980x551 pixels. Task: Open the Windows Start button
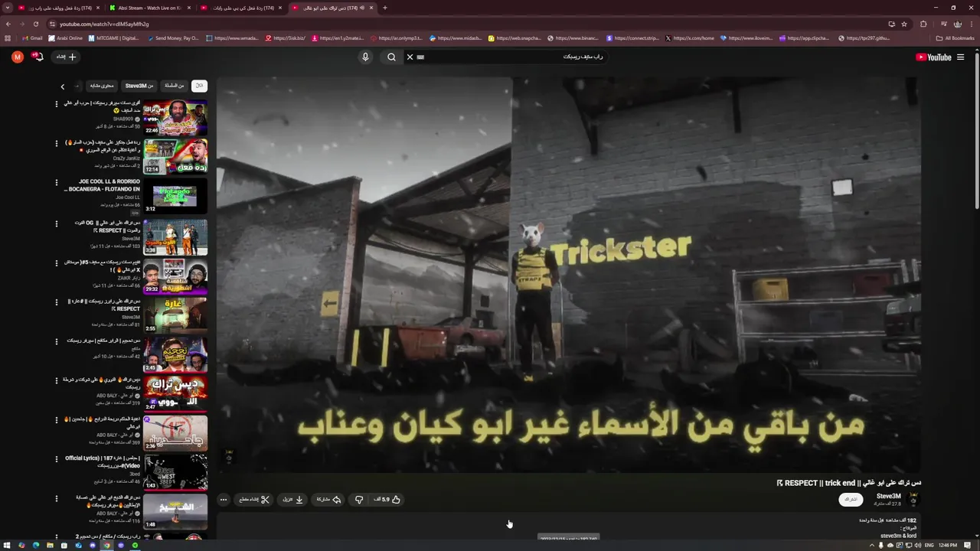[x=7, y=545]
